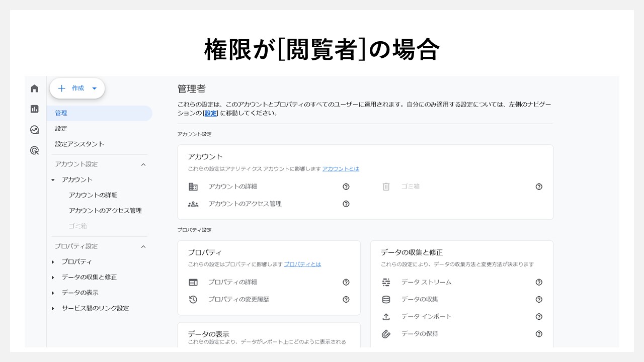Click the card icon next to プロパティの詳細
The height and width of the screenshot is (362, 644).
coord(193,282)
